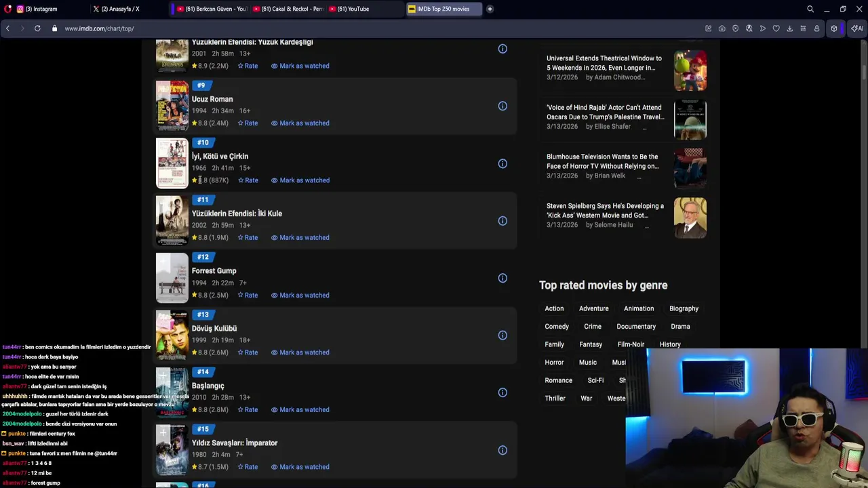
Task: Click the ad blocker shield icon
Action: [x=735, y=28]
